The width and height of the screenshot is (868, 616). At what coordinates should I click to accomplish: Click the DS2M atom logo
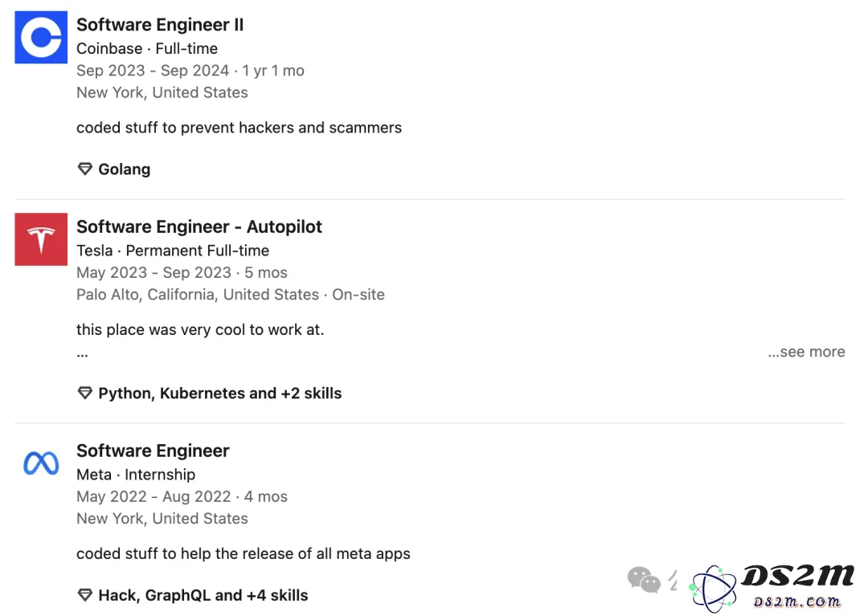[x=714, y=589]
